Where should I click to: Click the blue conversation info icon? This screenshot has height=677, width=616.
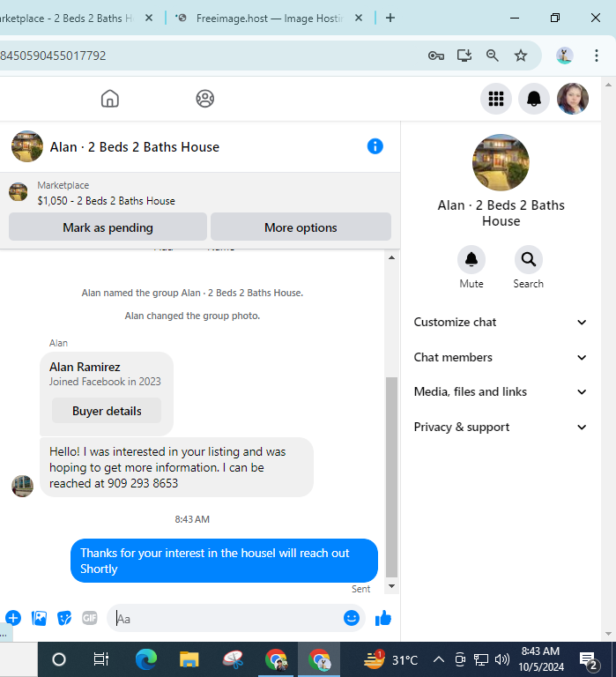click(x=375, y=146)
